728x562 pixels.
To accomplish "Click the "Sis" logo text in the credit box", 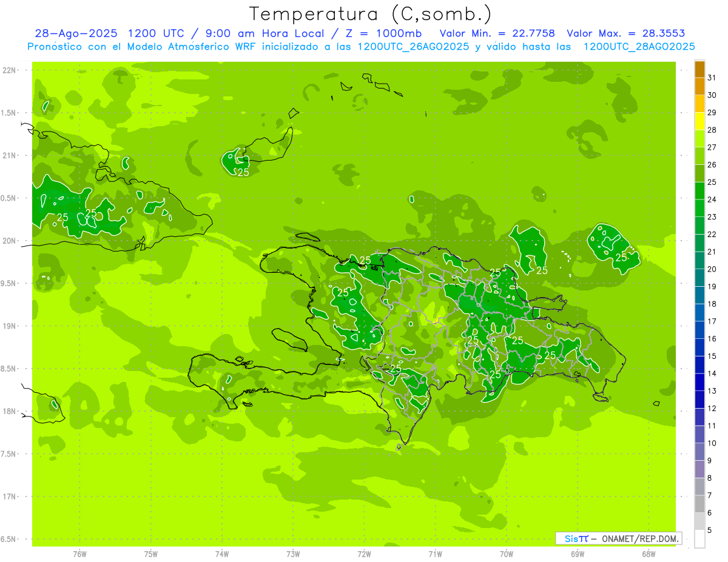I will point(571,538).
